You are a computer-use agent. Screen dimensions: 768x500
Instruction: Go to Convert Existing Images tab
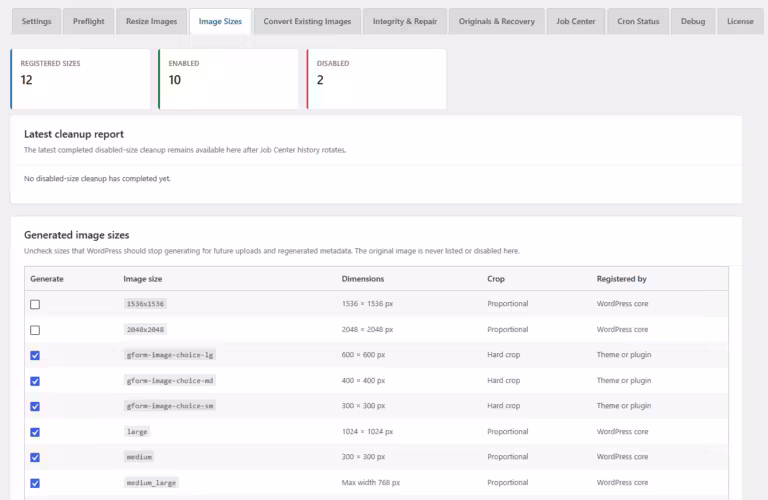(x=307, y=22)
